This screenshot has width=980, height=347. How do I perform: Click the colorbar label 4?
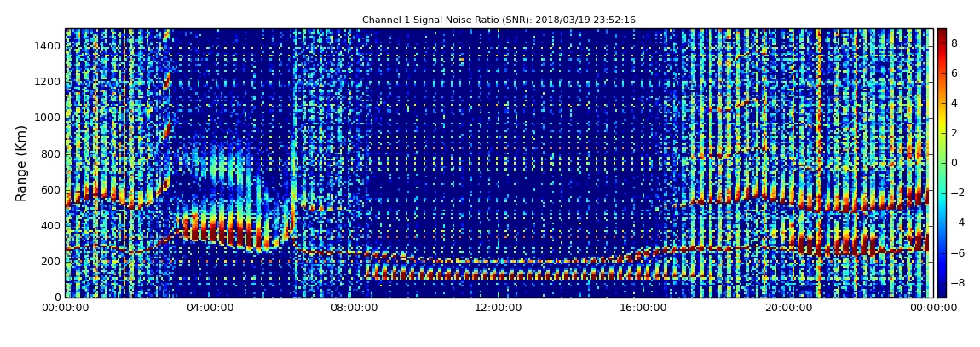pos(954,103)
